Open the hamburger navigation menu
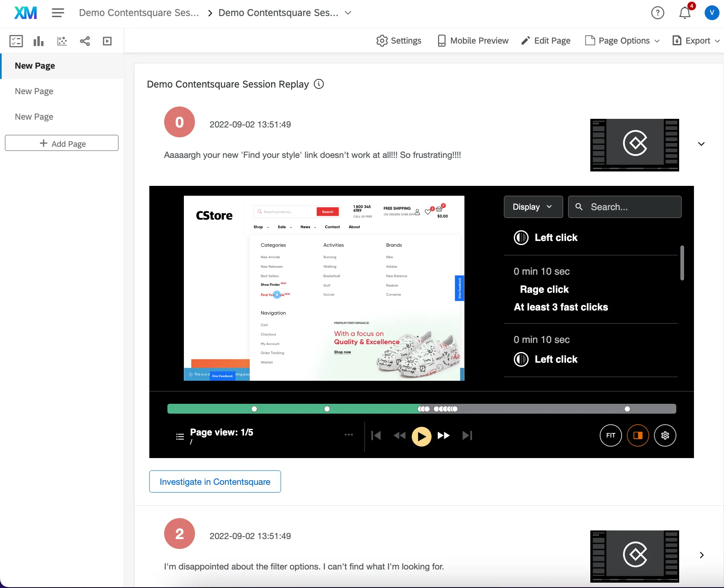The image size is (724, 588). coord(58,13)
